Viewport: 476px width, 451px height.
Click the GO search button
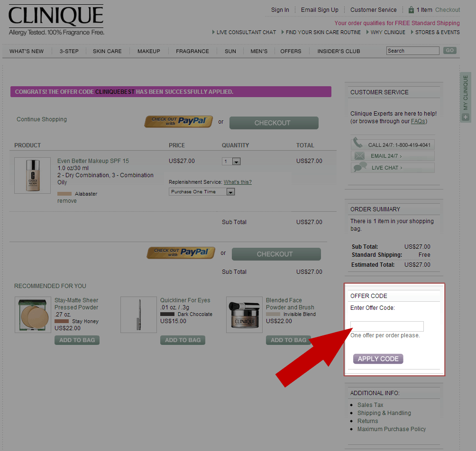[450, 50]
